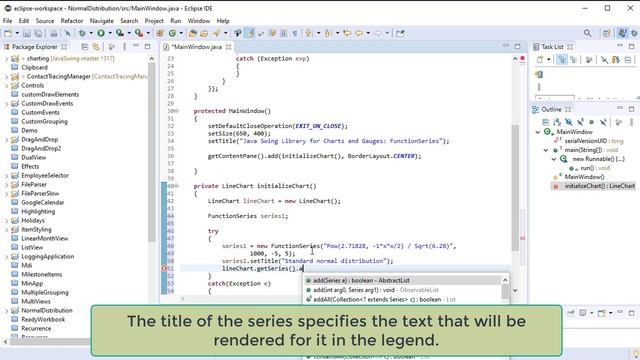Toggle Hide Non-Public Members in Outline
640x360 pixels.
(x=591, y=122)
